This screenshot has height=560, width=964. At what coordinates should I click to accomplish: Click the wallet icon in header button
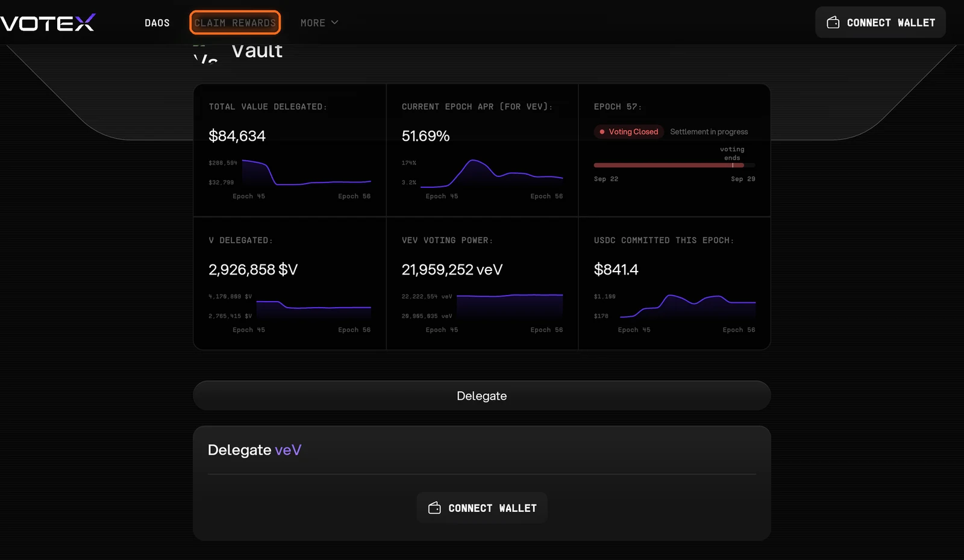(x=833, y=22)
